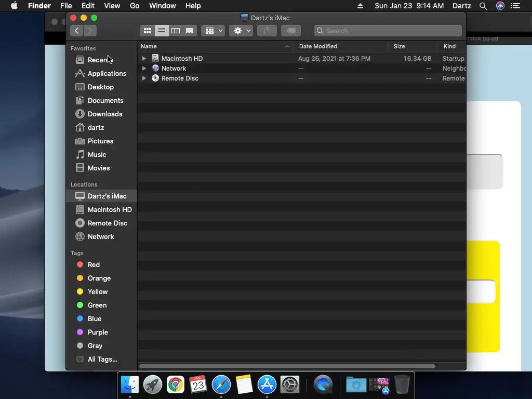Open the App Store from the Dock
The height and width of the screenshot is (399, 532).
pyautogui.click(x=267, y=385)
